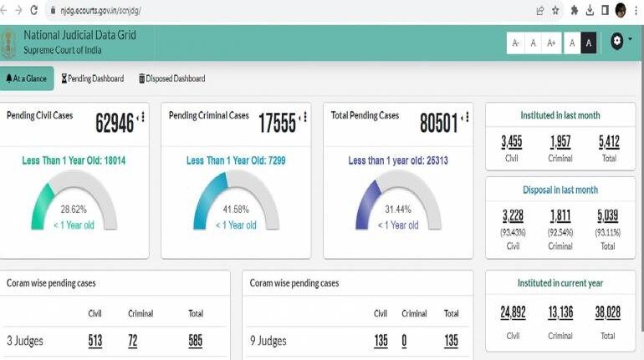Click the 31.44% total pending gauge chart
Viewport: 644px width, 360px height.
[x=398, y=200]
